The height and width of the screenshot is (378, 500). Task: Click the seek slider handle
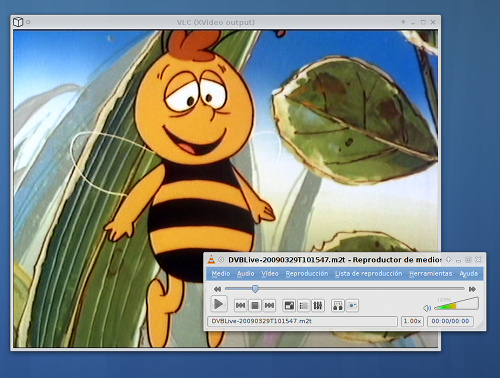tap(255, 289)
